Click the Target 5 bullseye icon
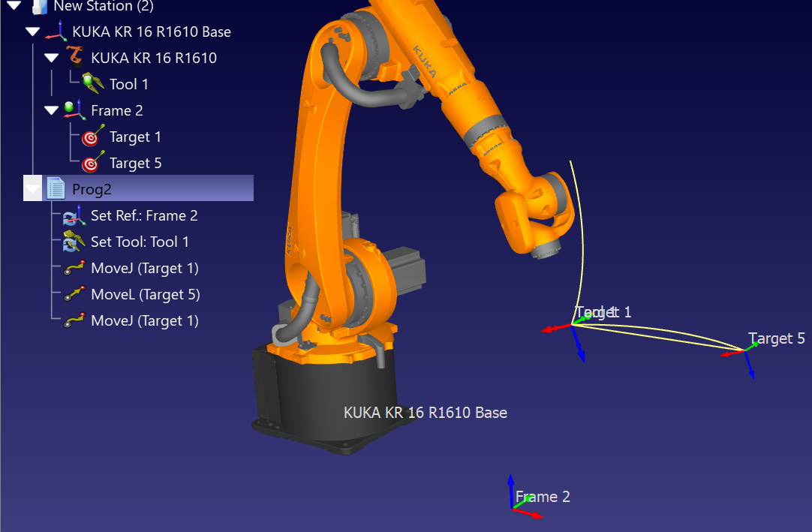Viewport: 812px width, 532px height. (x=92, y=163)
